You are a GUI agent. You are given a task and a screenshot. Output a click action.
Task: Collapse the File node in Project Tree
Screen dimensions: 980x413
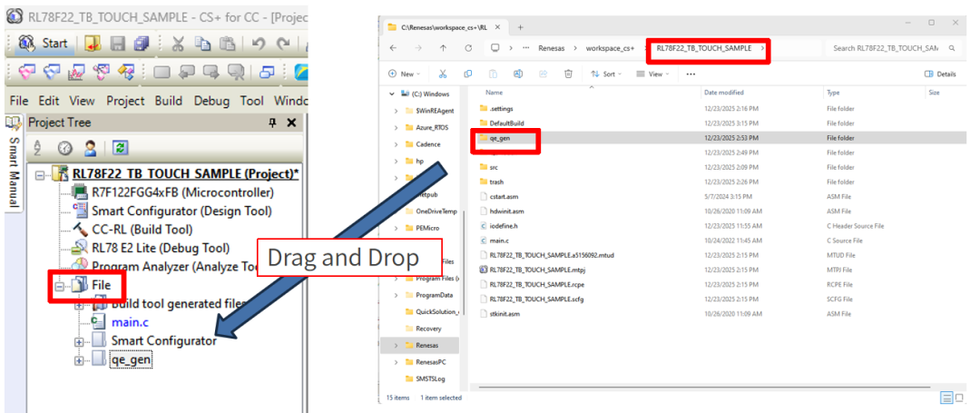pyautogui.click(x=59, y=286)
